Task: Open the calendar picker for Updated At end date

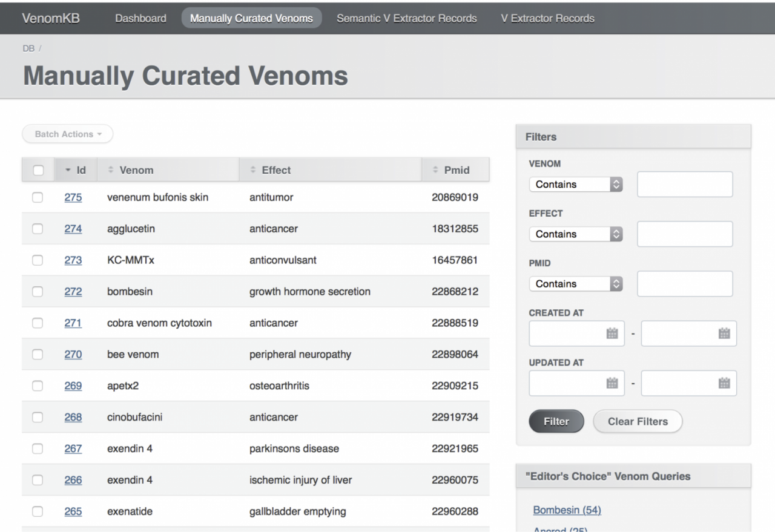Action: 725,383
